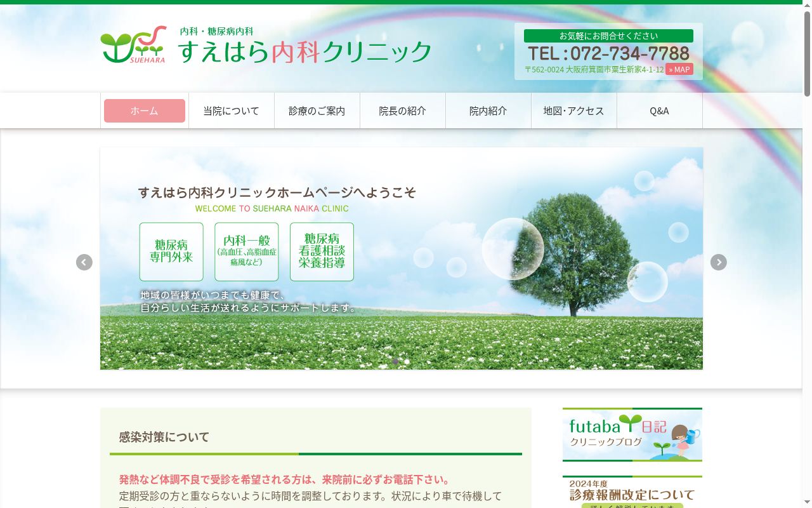This screenshot has height=508, width=812.
Task: Click the WELCOME TO SUEHARA NAIKA CLINIC text
Action: pos(272,208)
